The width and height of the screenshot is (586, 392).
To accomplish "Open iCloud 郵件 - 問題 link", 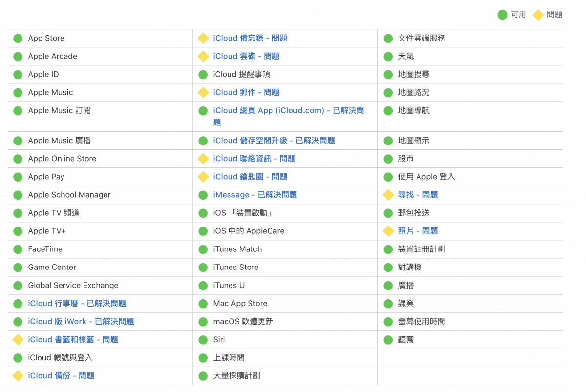I will (246, 92).
